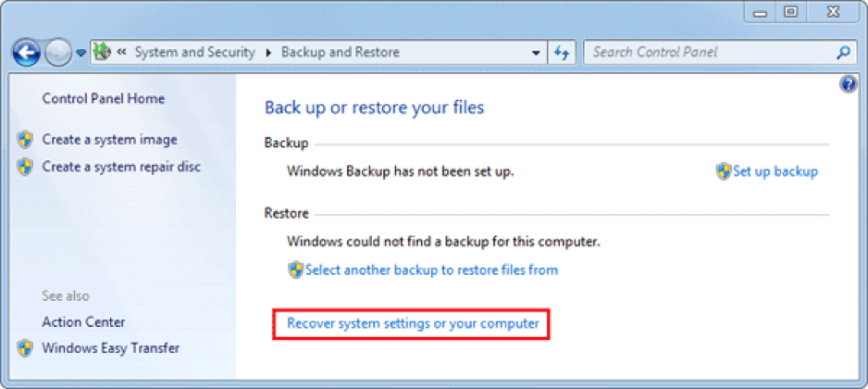This screenshot has width=868, height=389.
Task: Open Control Panel Home link
Action: tap(103, 99)
